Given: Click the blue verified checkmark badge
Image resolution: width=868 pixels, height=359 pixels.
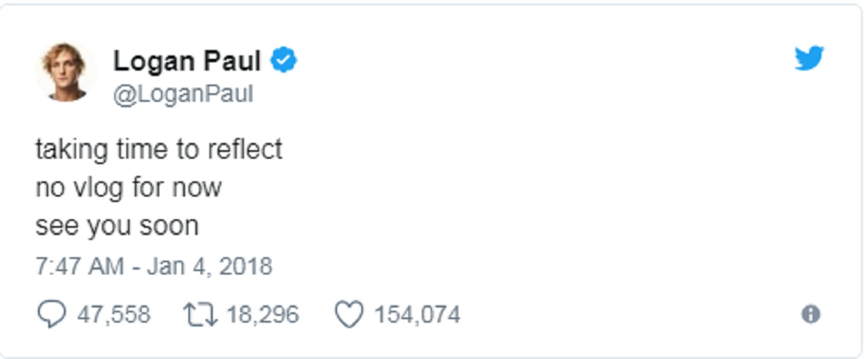Looking at the screenshot, I should click(x=283, y=61).
